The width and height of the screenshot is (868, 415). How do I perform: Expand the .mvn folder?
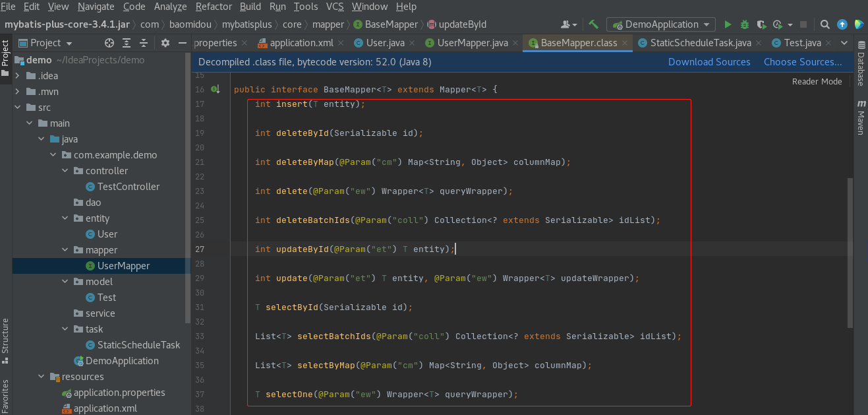point(18,92)
